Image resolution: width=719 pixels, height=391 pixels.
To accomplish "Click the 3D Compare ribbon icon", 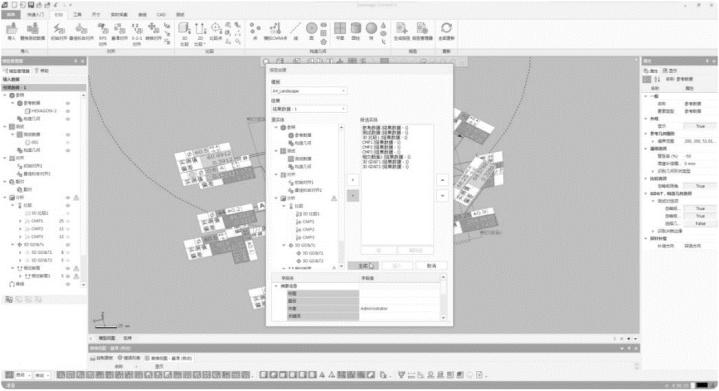I will tap(184, 32).
